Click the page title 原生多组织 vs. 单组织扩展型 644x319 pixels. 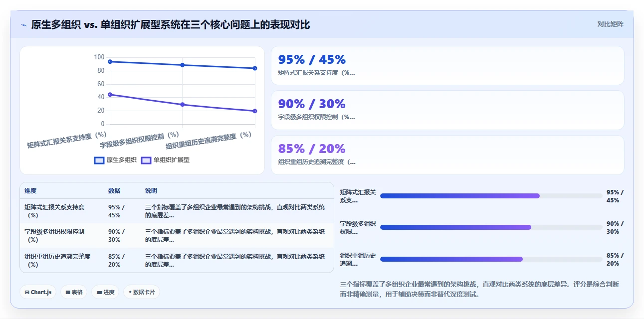coord(171,24)
